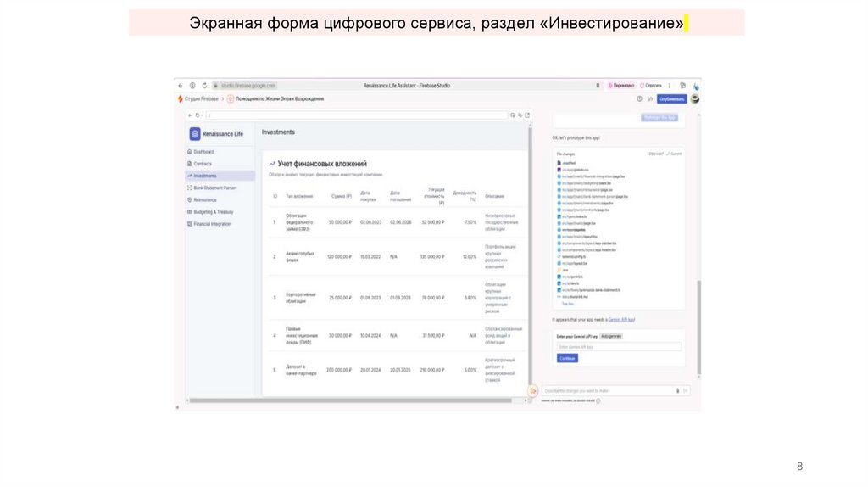
Task: Click orange Gemini icon beside prompt
Action: 532,391
